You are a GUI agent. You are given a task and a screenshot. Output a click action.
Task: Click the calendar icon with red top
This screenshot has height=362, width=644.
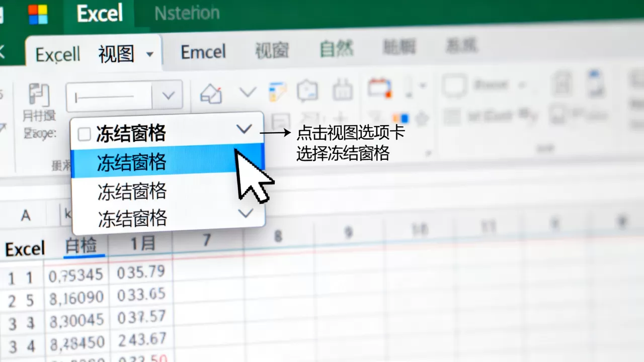click(x=379, y=87)
